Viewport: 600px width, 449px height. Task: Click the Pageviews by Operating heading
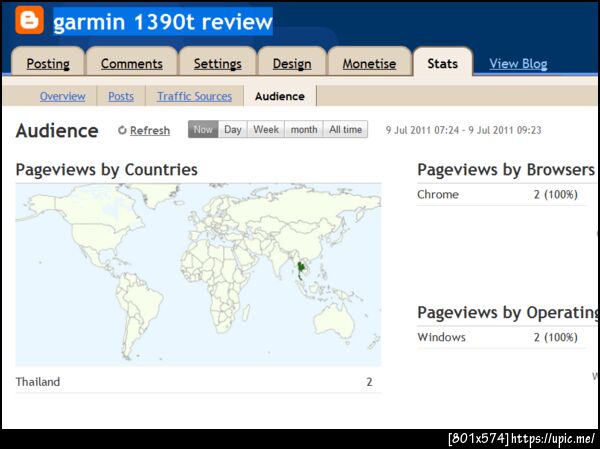coord(508,313)
